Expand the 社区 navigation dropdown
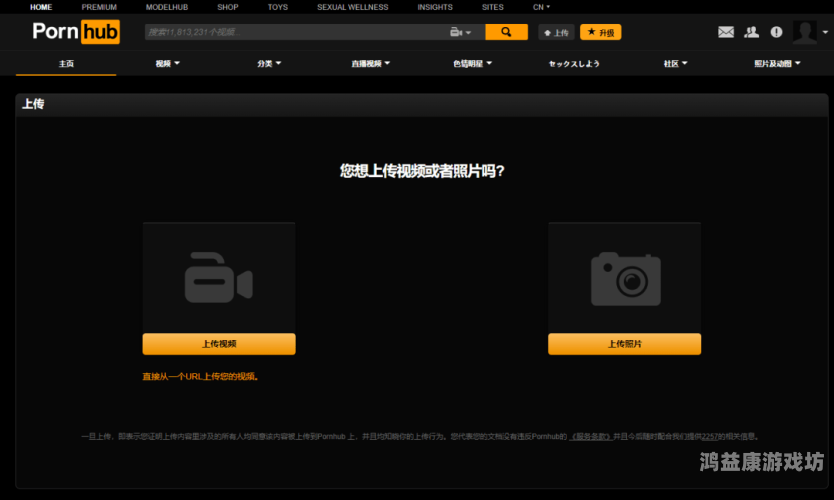Screen dimensions: 834x500 tap(675, 63)
